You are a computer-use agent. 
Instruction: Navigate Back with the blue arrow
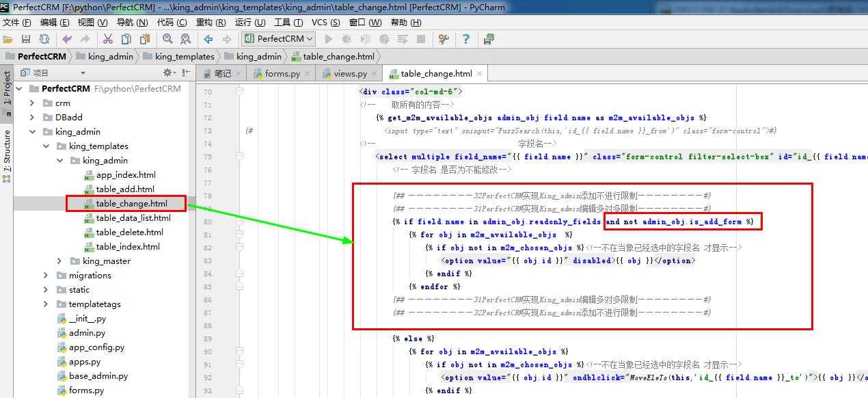208,39
